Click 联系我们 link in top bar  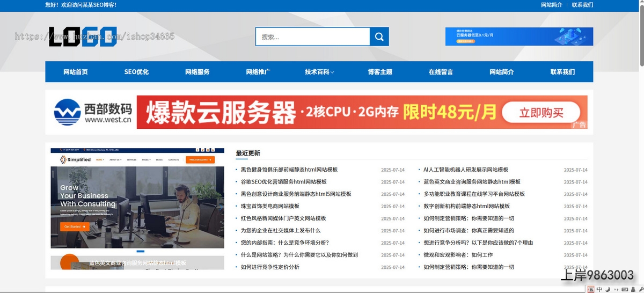[582, 5]
